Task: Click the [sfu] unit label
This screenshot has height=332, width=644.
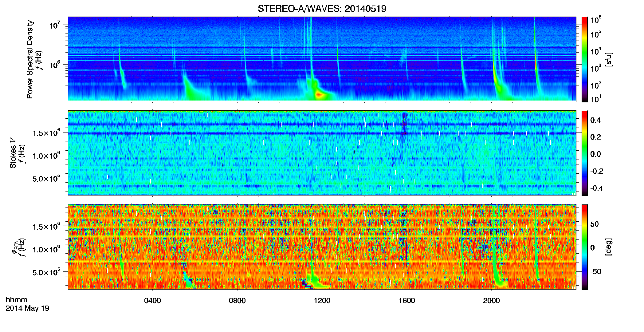Action: (608, 59)
